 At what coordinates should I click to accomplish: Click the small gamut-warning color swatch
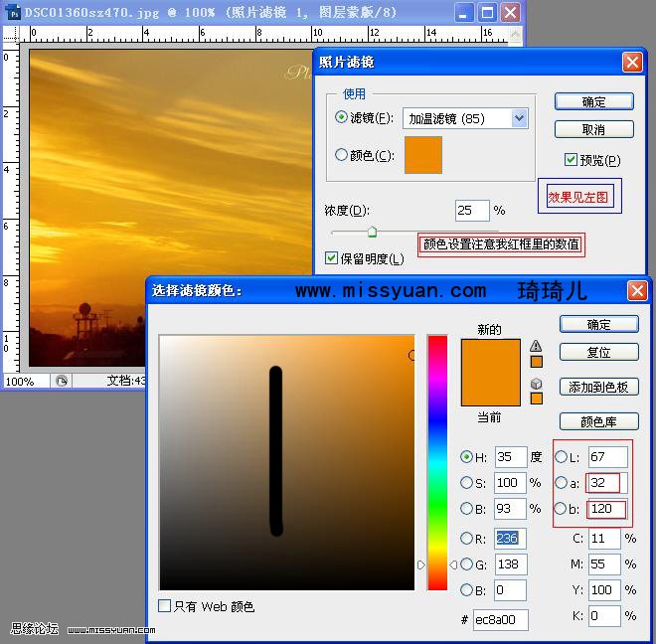[537, 362]
